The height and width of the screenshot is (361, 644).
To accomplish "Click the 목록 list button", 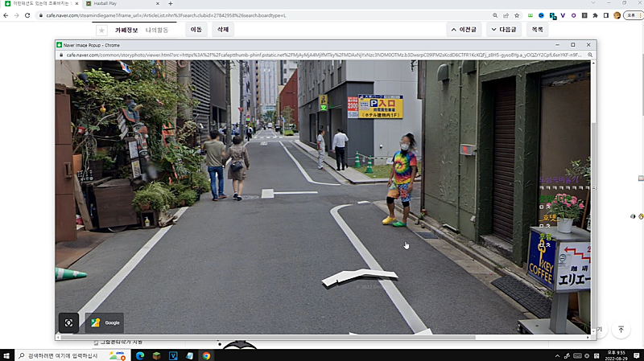I will [537, 30].
